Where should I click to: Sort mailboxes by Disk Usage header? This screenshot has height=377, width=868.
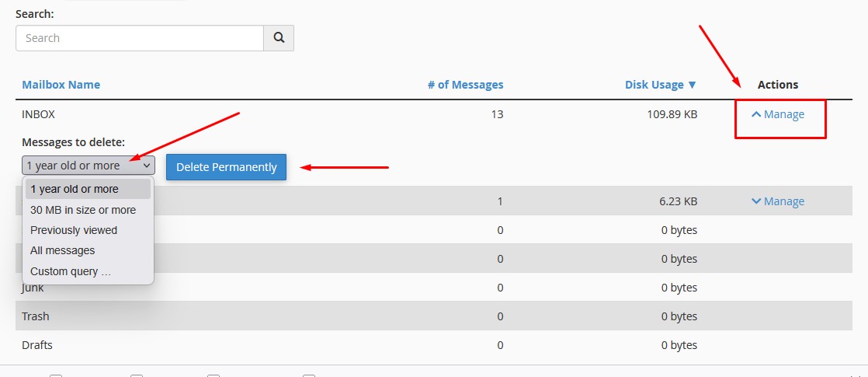tap(654, 85)
